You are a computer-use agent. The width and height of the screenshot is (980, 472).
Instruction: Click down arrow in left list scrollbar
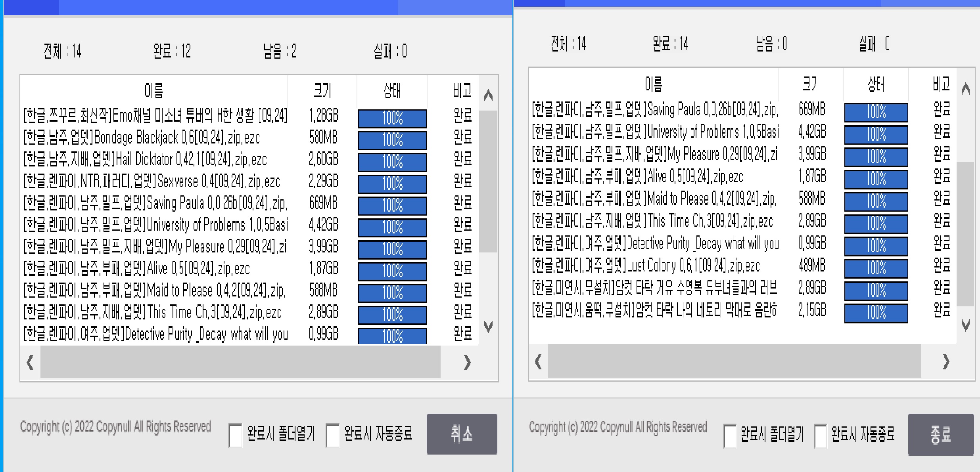[488, 327]
